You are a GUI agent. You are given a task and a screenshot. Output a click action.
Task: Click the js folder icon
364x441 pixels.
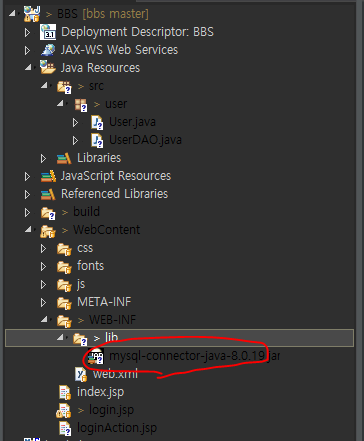tap(64, 285)
